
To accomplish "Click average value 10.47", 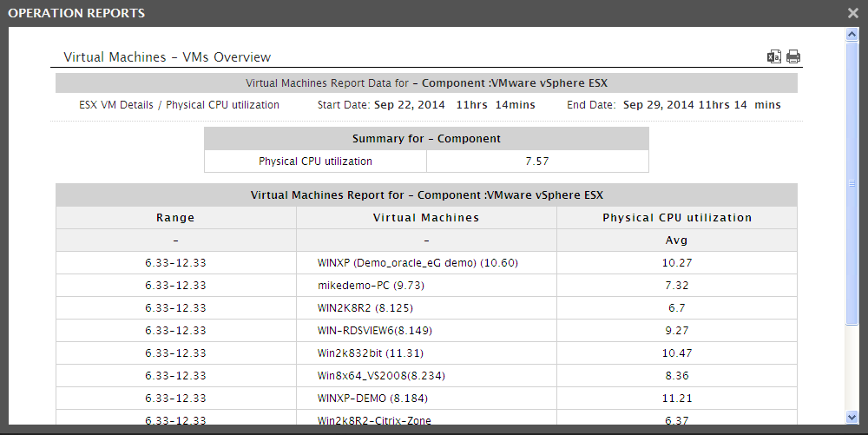I will pos(677,353).
